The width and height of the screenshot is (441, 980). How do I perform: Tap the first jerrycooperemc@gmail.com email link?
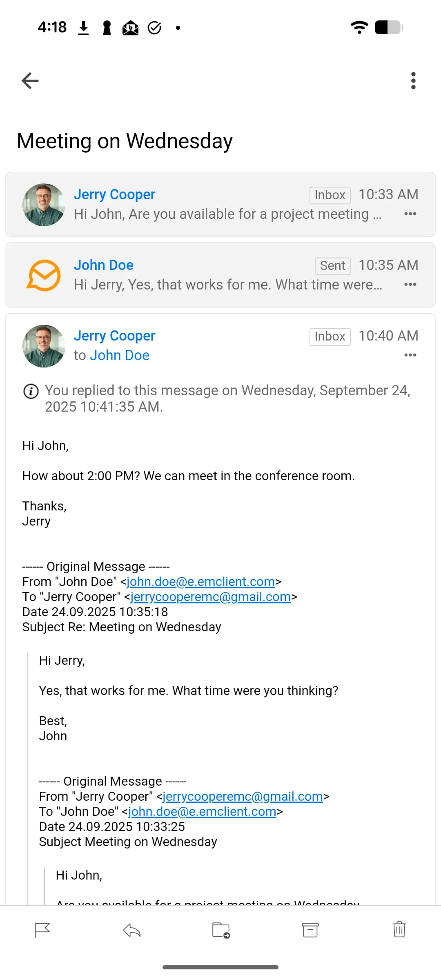point(210,597)
